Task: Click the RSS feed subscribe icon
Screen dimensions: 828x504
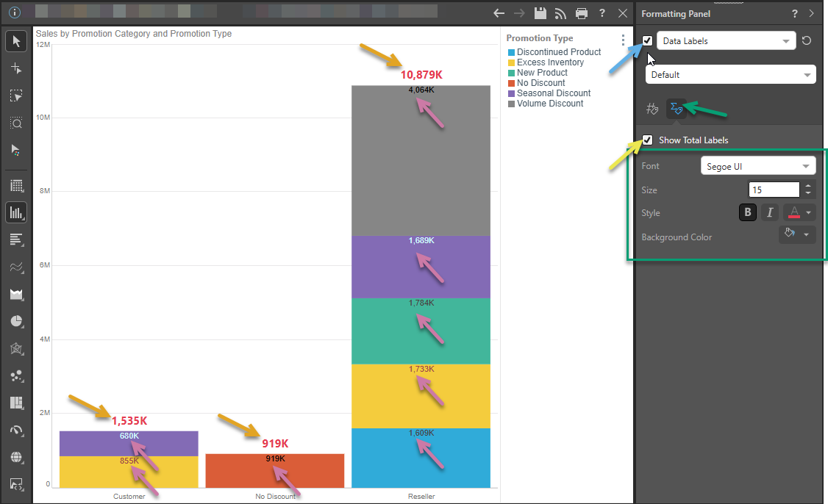Action: [561, 13]
